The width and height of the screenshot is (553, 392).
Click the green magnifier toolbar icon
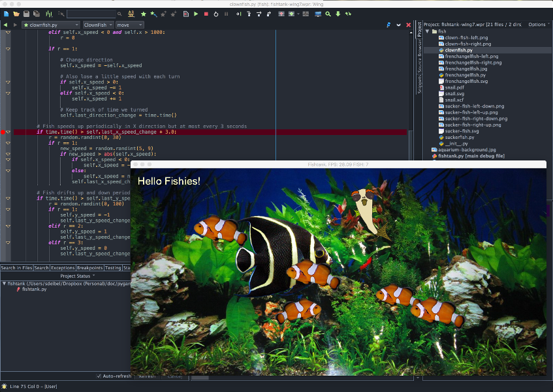click(x=328, y=14)
